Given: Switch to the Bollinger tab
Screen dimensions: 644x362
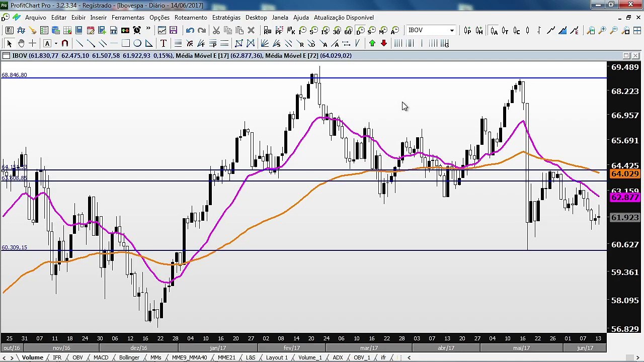Looking at the screenshot, I should pyautogui.click(x=129, y=357).
